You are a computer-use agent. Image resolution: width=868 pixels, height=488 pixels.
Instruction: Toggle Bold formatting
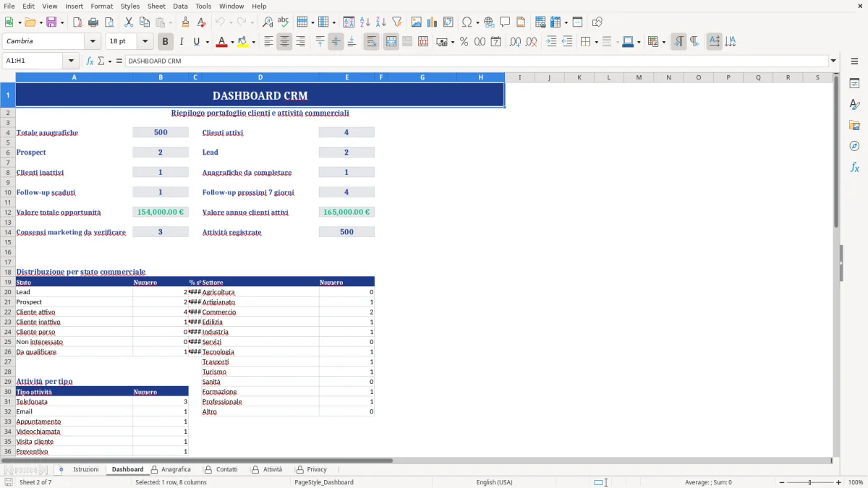(x=165, y=42)
